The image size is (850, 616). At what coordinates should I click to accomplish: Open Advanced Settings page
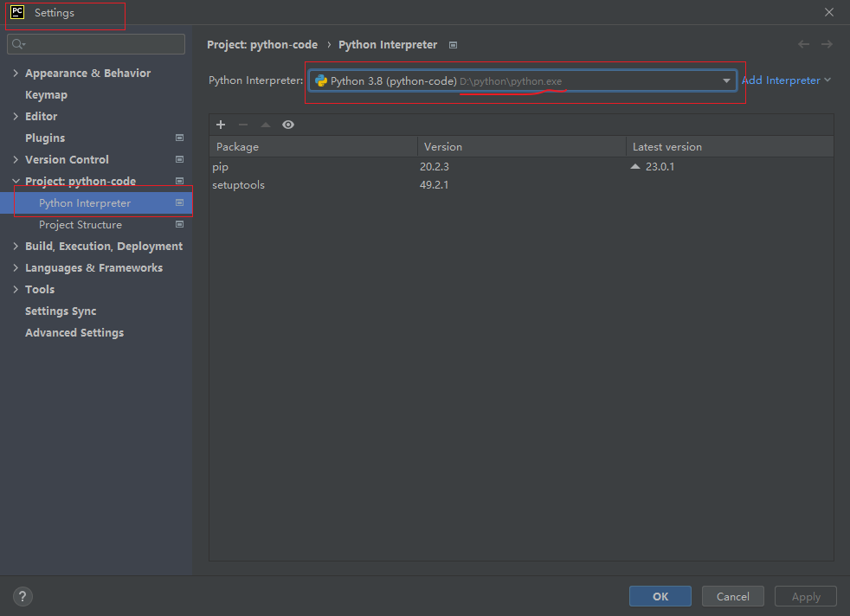tap(74, 332)
